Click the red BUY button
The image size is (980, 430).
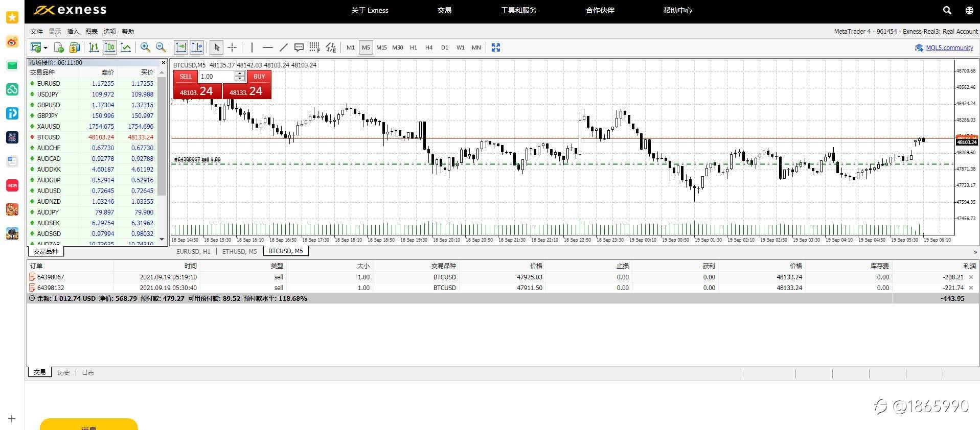click(x=259, y=77)
